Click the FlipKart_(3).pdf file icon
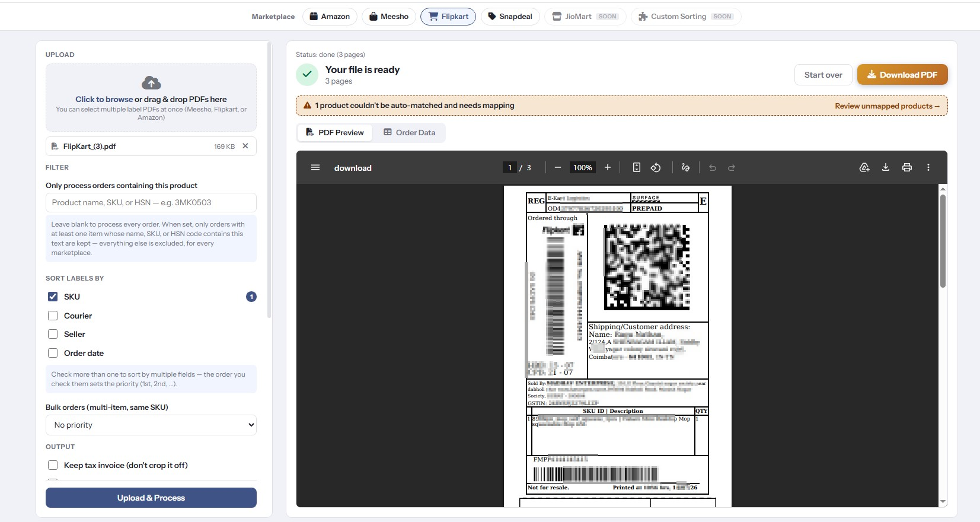 (55, 147)
